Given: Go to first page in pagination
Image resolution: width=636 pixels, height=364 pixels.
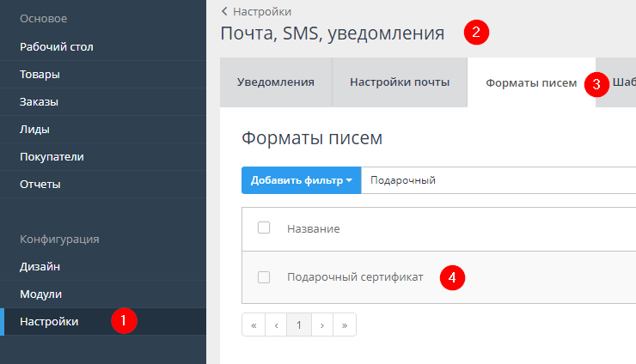Looking at the screenshot, I should click(x=254, y=325).
